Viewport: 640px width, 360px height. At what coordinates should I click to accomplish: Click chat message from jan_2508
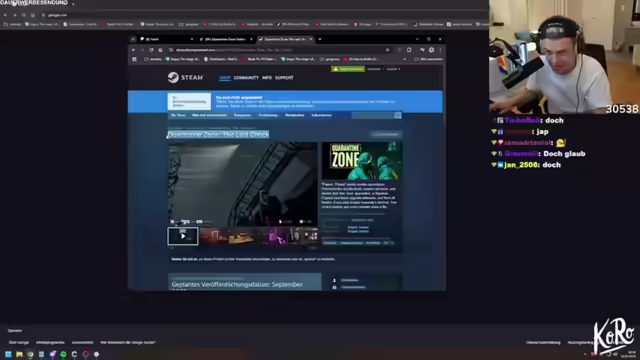(527, 165)
